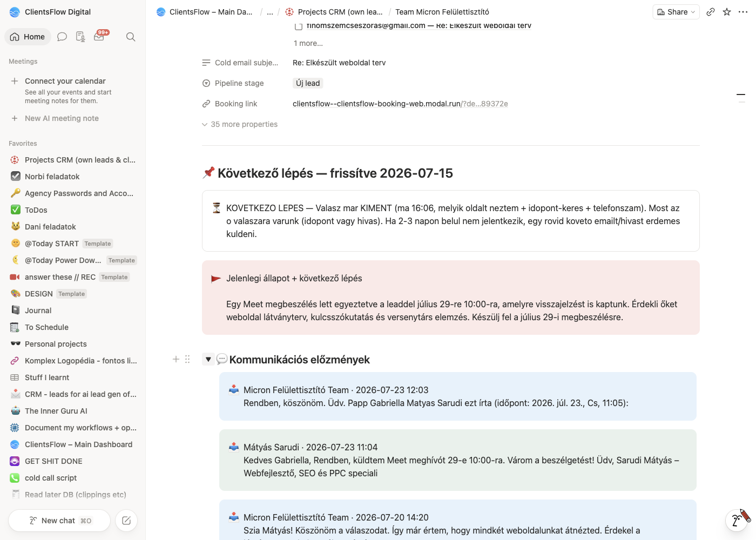Copy page link using the link icon
The width and height of the screenshot is (756, 540).
tap(711, 12)
